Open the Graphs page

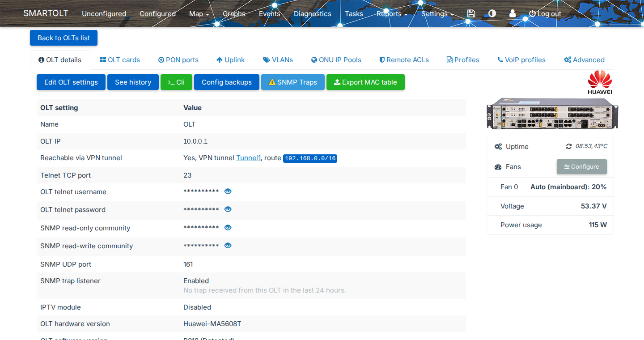coord(234,14)
